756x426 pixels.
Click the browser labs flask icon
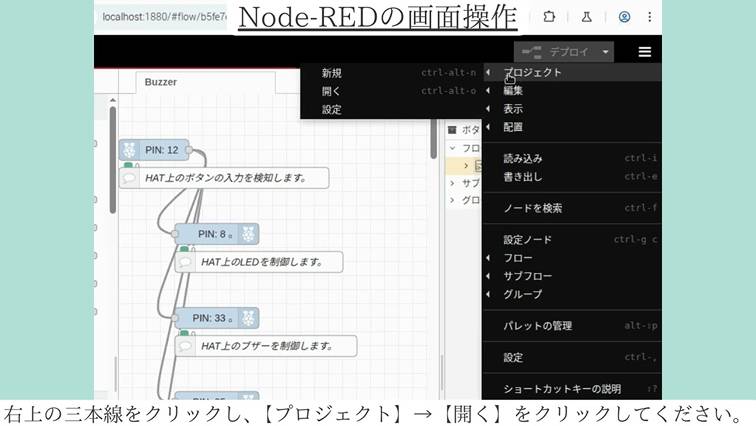587,17
